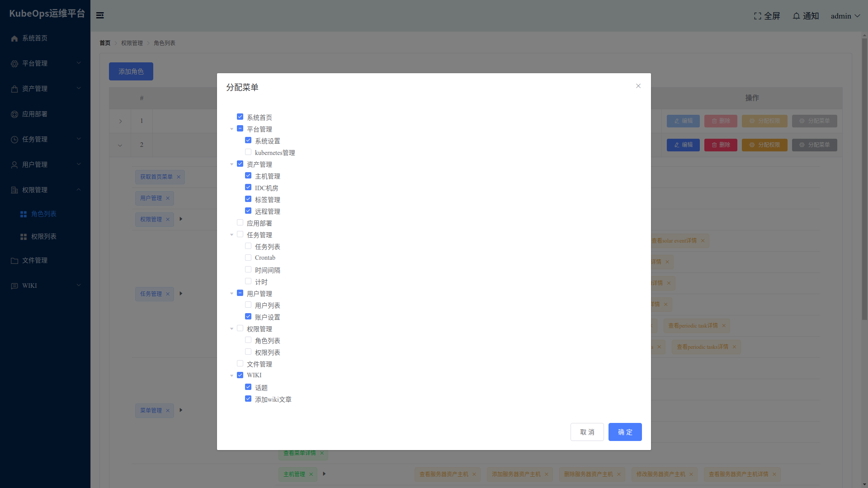Close the 分配菜单 dialog with X
The width and height of the screenshot is (868, 488).
point(638,86)
